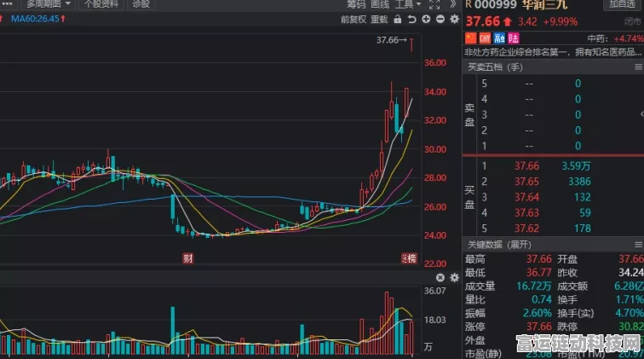Screen dimensions: 644x359
Task: Click the collapse arrow at side panel edge
Action: coord(641,114)
